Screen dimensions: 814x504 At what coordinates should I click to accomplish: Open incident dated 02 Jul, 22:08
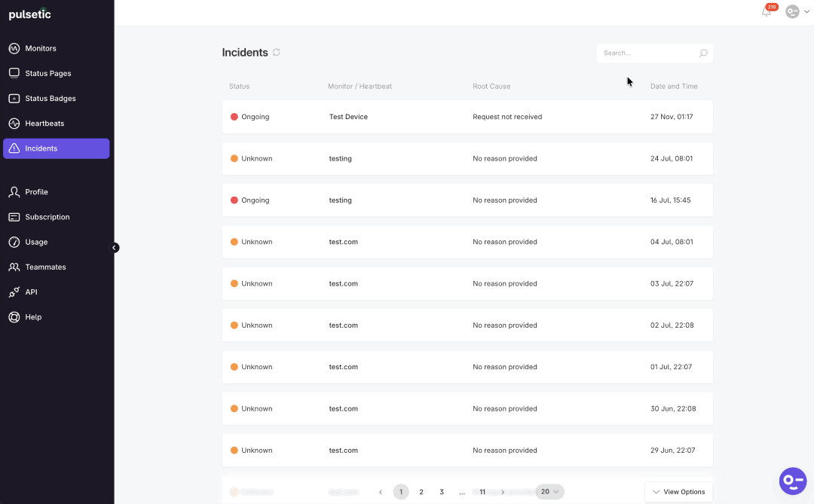[x=467, y=325]
